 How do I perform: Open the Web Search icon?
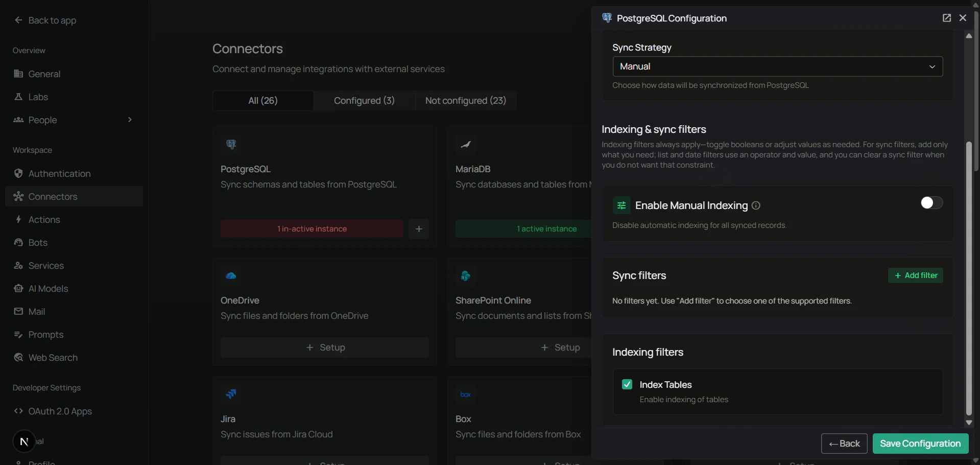point(18,358)
